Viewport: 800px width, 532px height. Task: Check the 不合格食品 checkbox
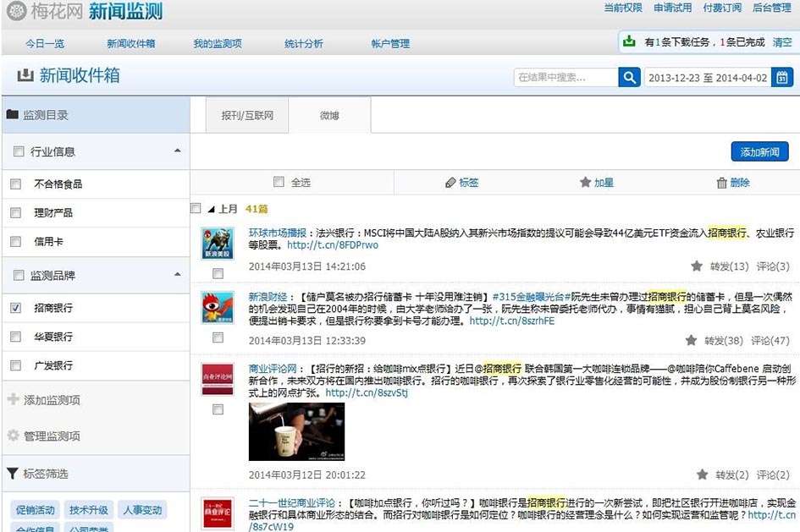click(16, 184)
